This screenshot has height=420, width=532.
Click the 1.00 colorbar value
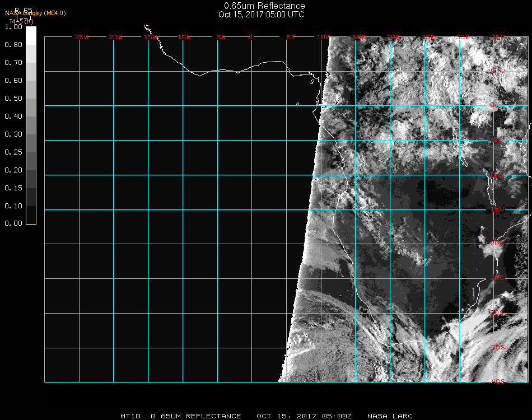click(13, 27)
